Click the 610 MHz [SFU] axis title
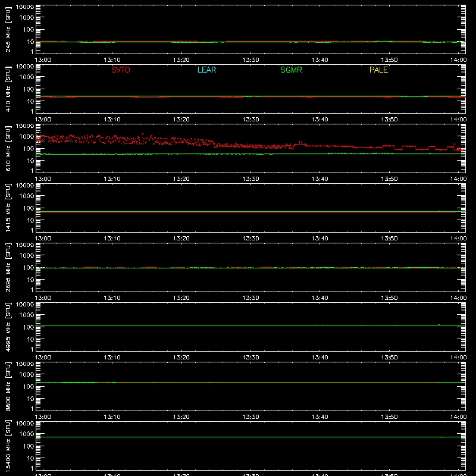The width and height of the screenshot is (476, 476). [8, 148]
